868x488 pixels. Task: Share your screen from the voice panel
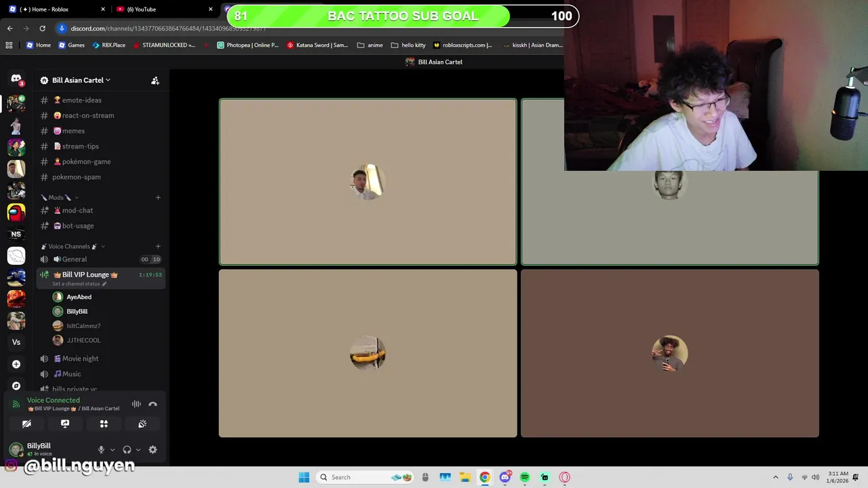click(65, 424)
